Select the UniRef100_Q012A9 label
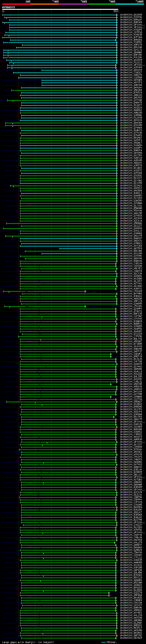Viewport: 146px width, 644px height. [x=131, y=254]
